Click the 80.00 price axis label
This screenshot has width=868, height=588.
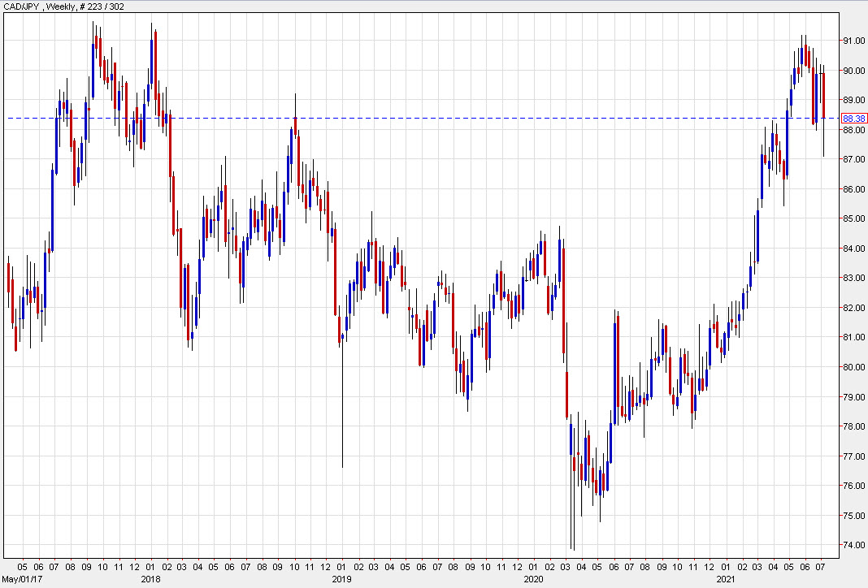point(852,367)
